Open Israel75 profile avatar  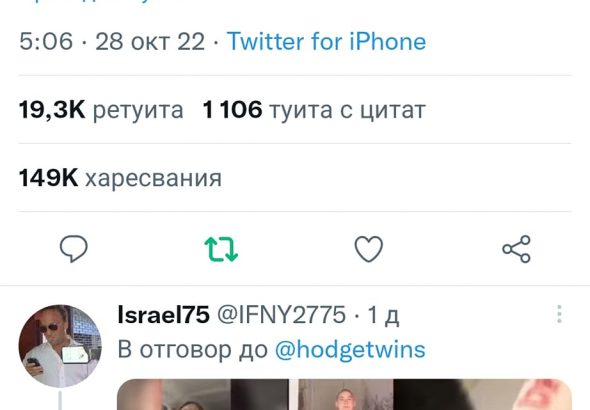[x=60, y=346]
